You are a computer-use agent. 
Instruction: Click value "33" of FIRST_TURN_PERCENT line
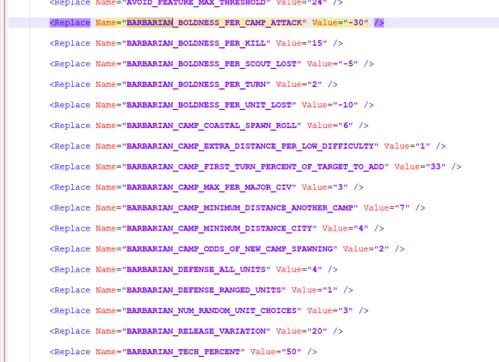436,167
